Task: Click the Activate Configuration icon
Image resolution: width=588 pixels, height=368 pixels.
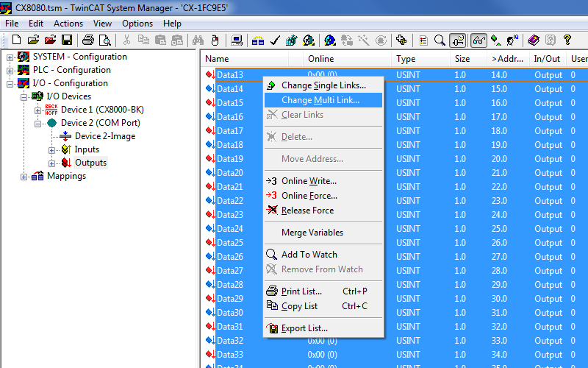Action: 292,40
